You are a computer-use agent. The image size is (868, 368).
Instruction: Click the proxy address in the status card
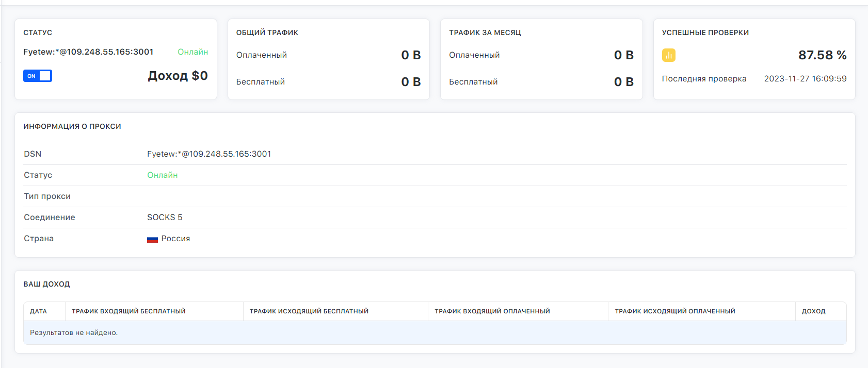(x=88, y=52)
